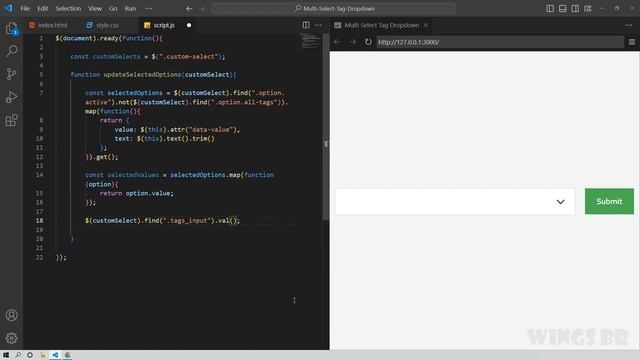
Task: Click line number 18 in gutter
Action: (x=39, y=220)
